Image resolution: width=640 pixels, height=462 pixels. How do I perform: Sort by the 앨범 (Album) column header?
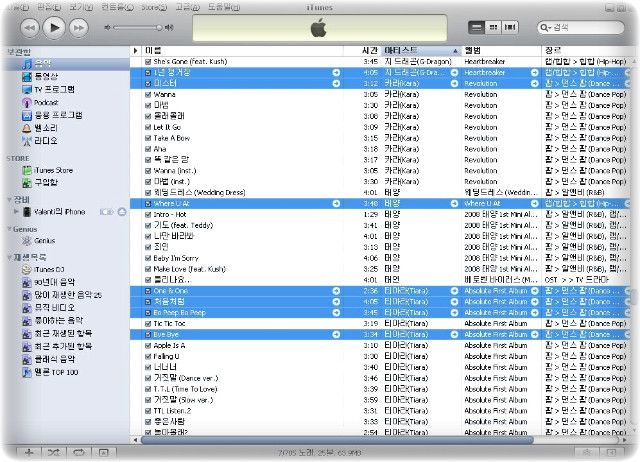coord(501,51)
